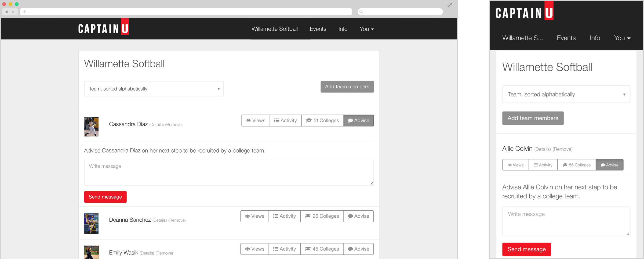The image size is (644, 259).
Task: Click the browser address bar
Action: 186,12
